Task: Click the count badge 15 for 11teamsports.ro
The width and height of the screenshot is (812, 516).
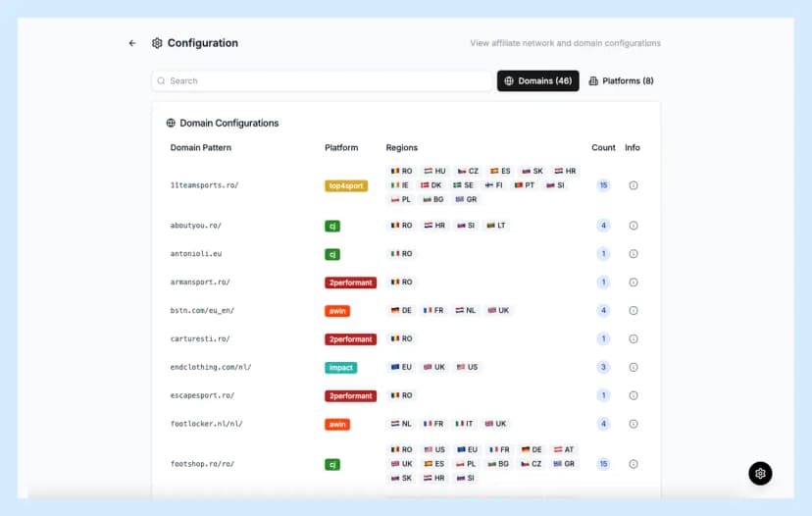Action: coord(604,185)
